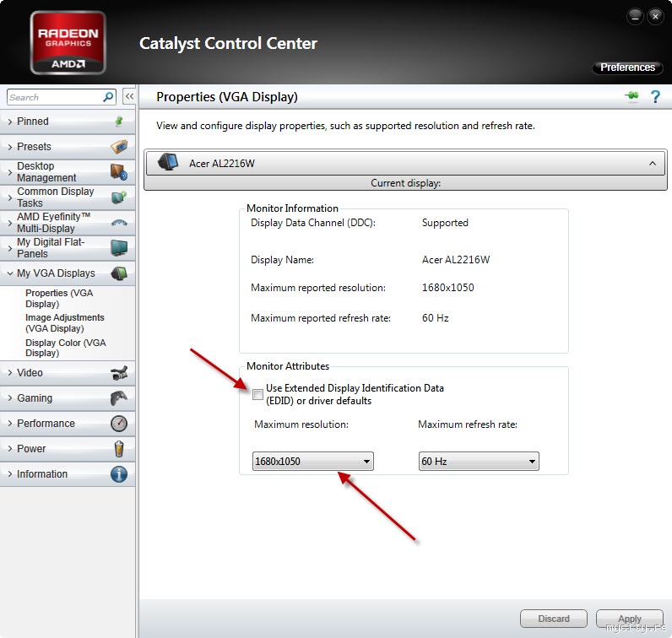Click the Desktop Management icon
Image resolution: width=672 pixels, height=638 pixels.
[x=119, y=172]
